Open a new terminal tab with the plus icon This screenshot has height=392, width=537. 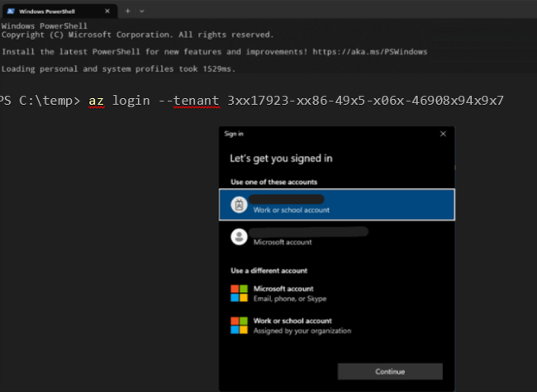pos(128,11)
